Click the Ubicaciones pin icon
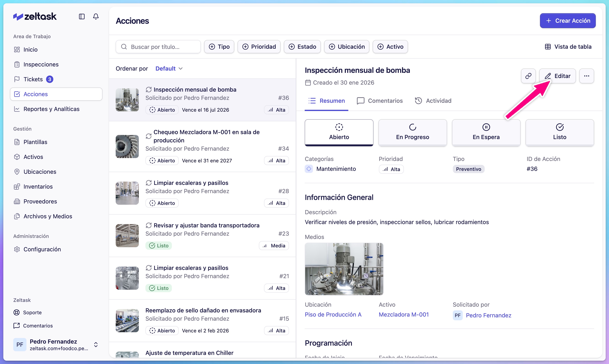Image resolution: width=609 pixels, height=364 pixels. click(x=17, y=172)
